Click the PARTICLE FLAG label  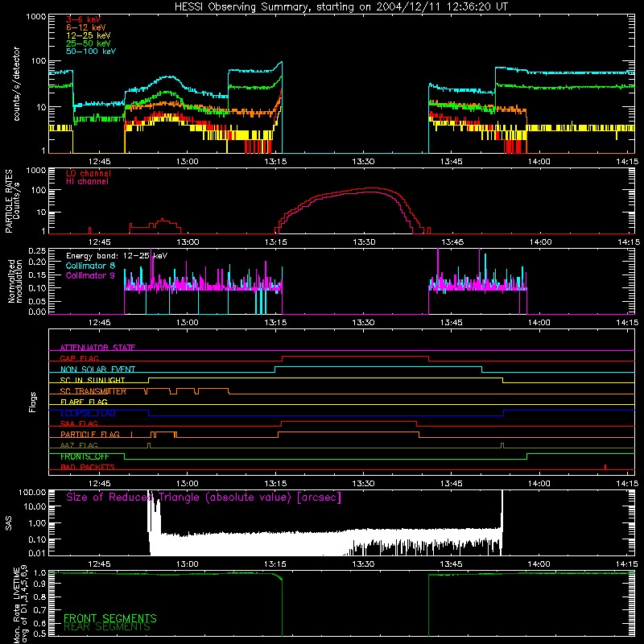click(90, 434)
